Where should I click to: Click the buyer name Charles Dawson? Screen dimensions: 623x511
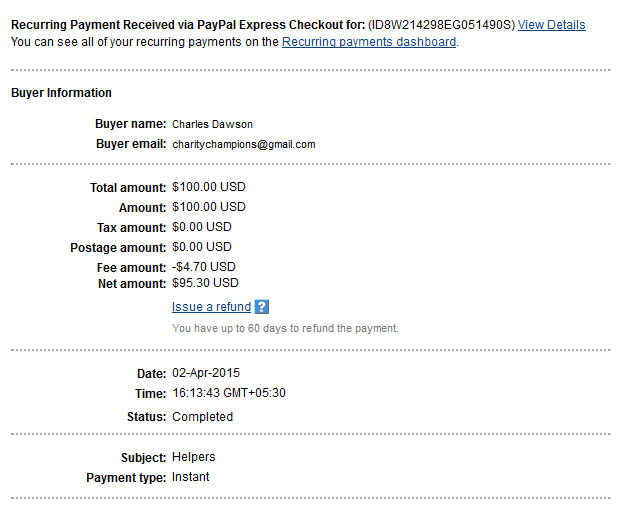pos(212,124)
